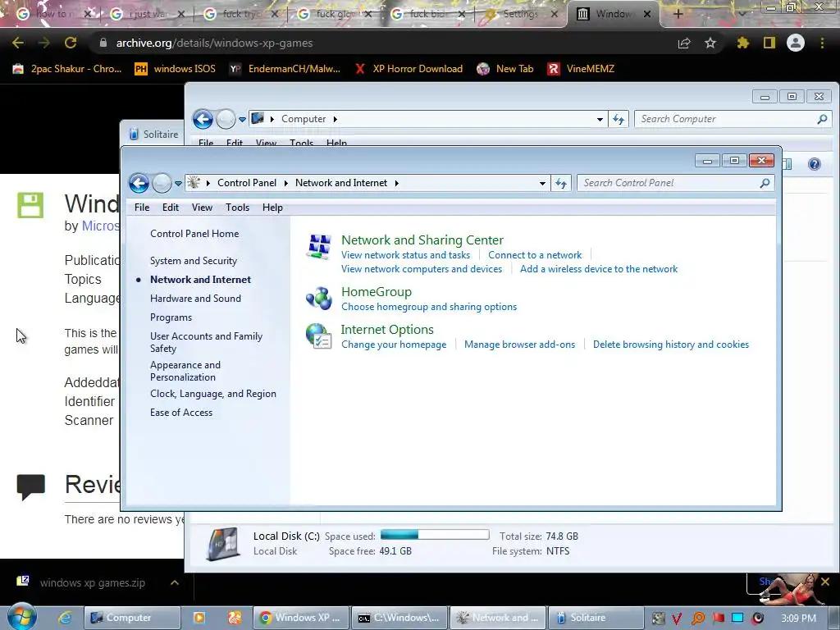Open the Chrome extensions puzzle icon
This screenshot has height=630, width=840.
tap(743, 43)
